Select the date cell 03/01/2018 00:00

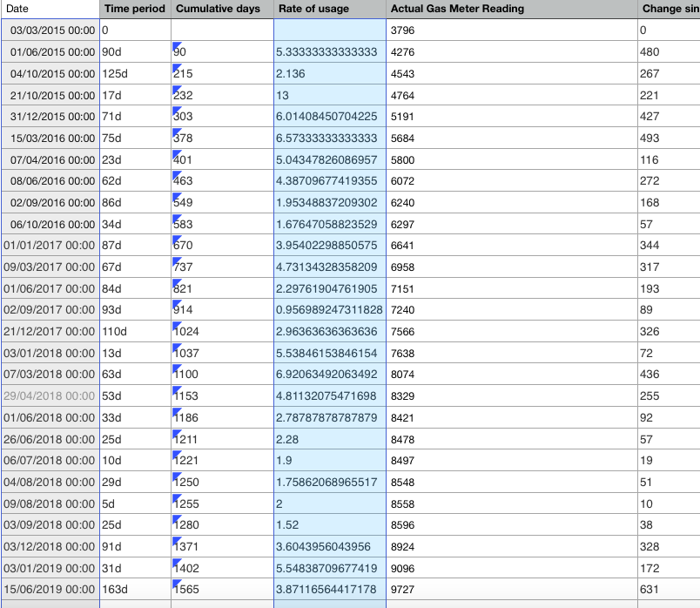(x=50, y=353)
